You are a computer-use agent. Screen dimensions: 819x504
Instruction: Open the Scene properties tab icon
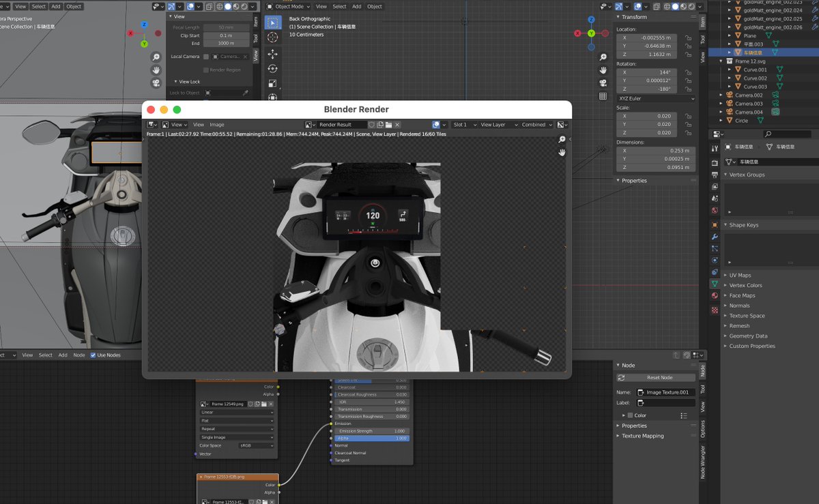[x=715, y=198]
